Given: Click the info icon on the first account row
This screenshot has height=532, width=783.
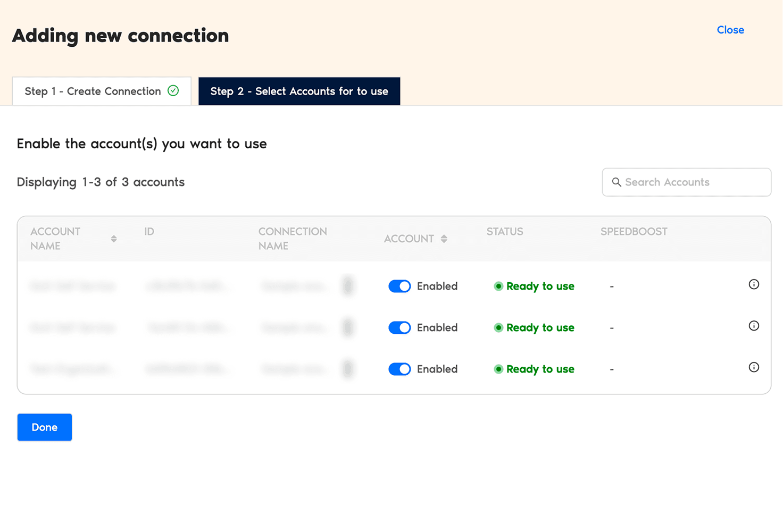Looking at the screenshot, I should point(754,284).
